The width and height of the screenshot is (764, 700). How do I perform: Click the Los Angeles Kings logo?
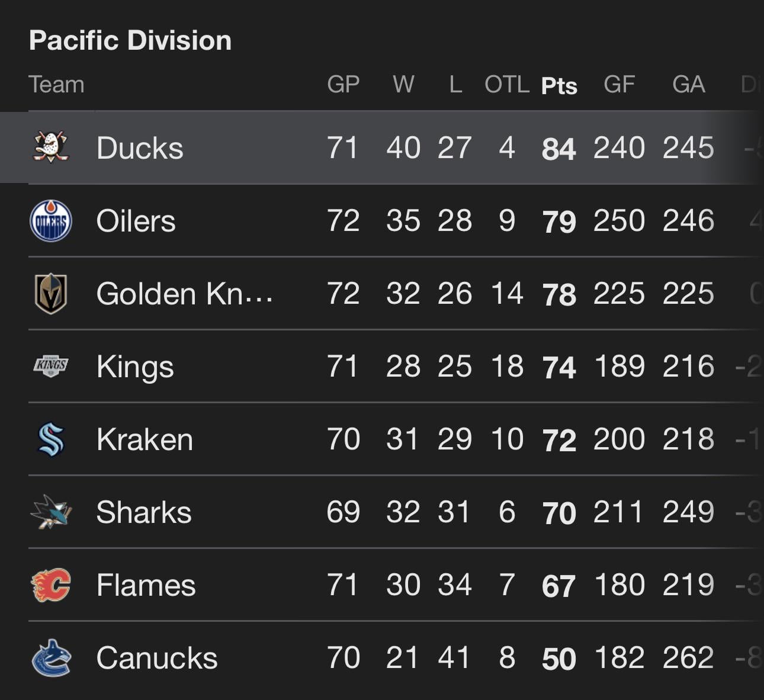coord(51,366)
